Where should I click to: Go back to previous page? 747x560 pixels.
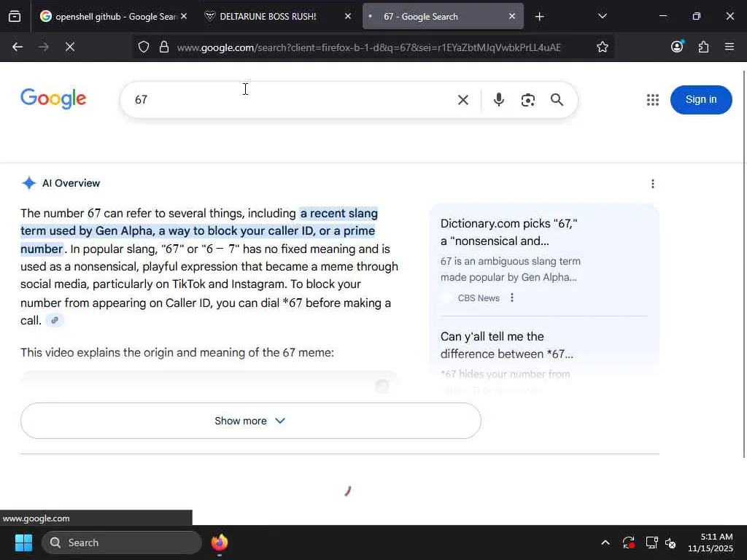click(18, 47)
